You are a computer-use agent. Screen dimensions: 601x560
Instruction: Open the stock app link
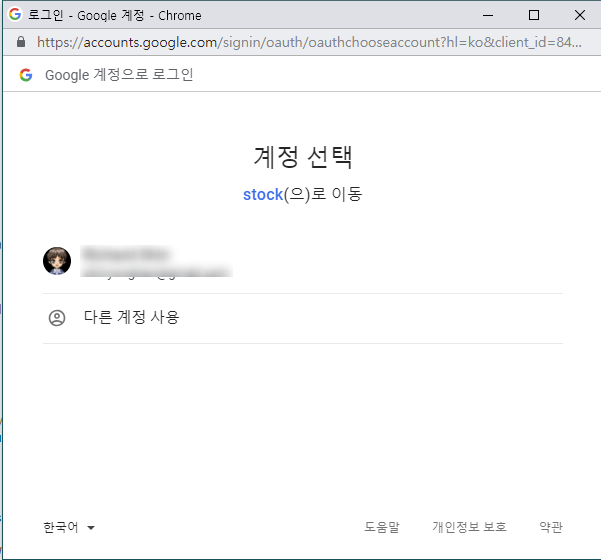pos(263,194)
